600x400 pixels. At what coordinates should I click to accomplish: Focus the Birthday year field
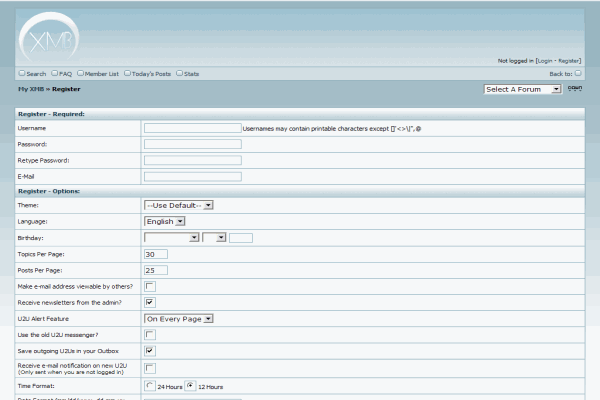click(241, 238)
